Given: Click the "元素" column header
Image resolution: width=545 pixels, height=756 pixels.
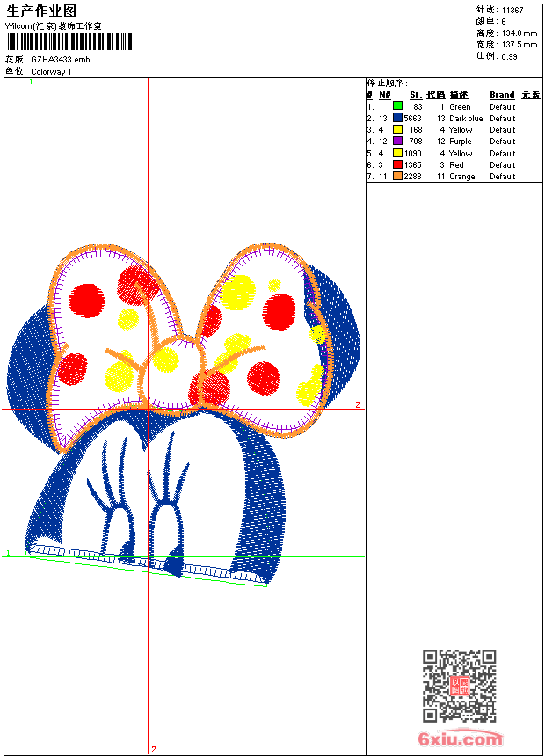Looking at the screenshot, I should [x=531, y=95].
